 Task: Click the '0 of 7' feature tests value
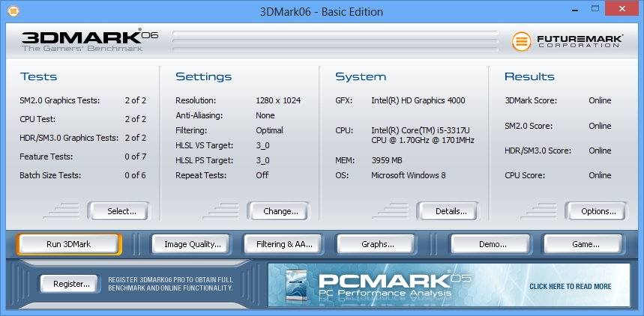click(136, 157)
